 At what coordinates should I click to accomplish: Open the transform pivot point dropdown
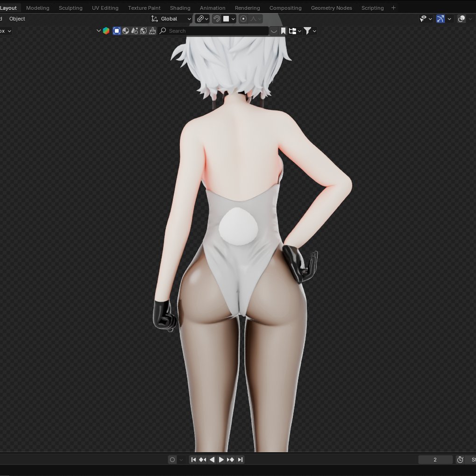tap(202, 19)
